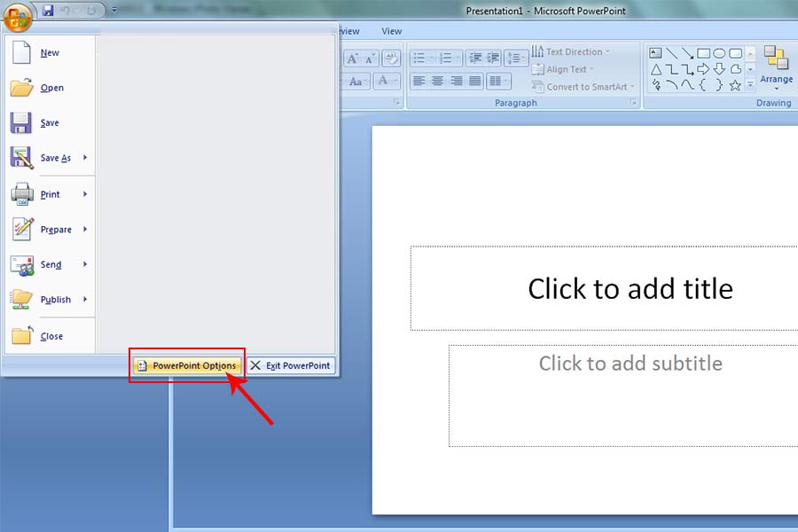Select Right Brace shape
The height and width of the screenshot is (532, 798).
[x=719, y=85]
